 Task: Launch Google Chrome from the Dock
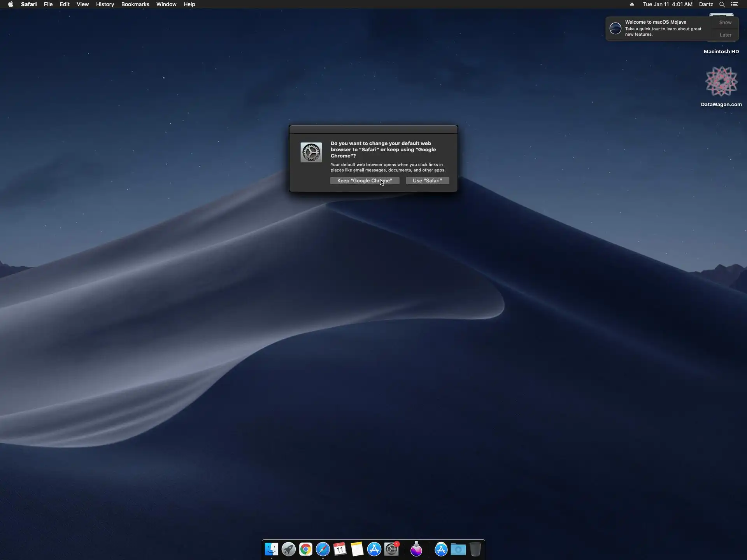coord(306,549)
